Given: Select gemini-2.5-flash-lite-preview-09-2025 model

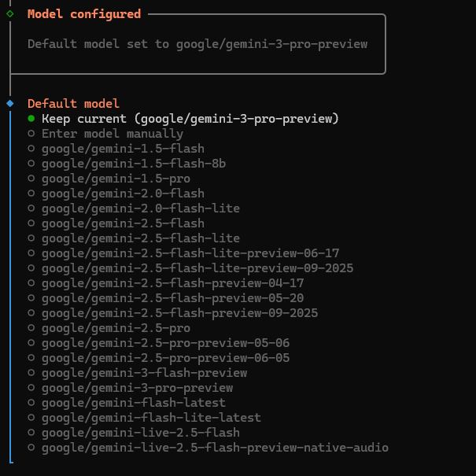Looking at the screenshot, I should click(197, 268).
